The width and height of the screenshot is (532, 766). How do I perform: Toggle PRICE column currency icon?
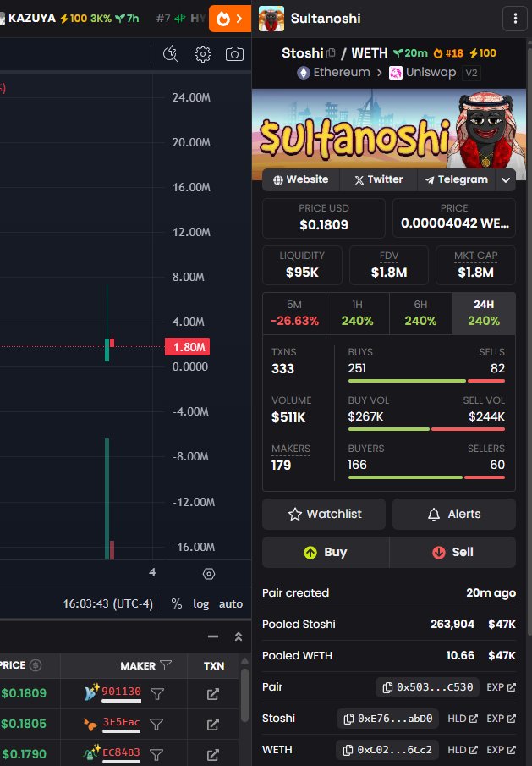pyautogui.click(x=36, y=665)
